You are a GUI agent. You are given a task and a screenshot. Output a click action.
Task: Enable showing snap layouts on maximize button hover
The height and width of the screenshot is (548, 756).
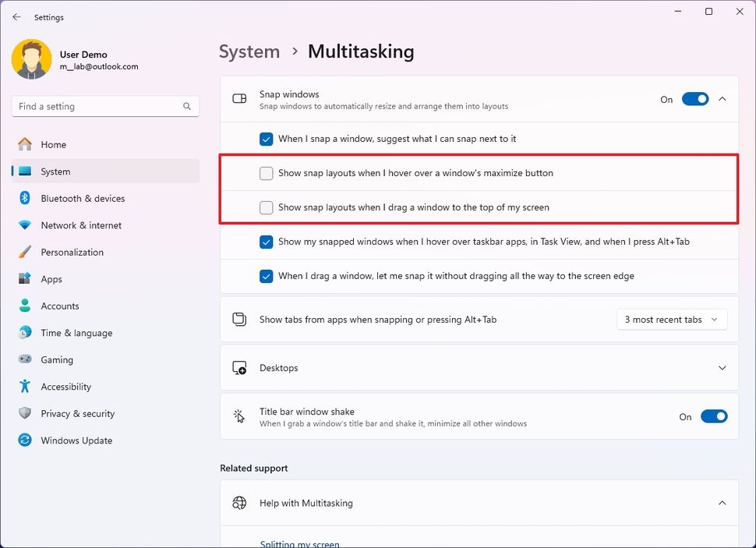(x=267, y=173)
